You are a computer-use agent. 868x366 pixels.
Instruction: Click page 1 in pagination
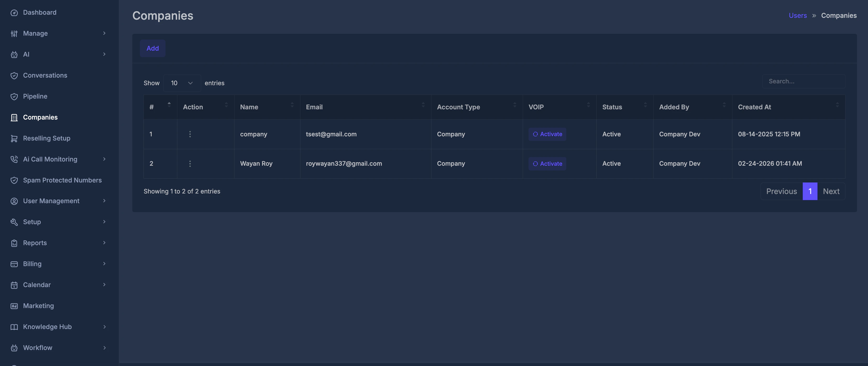coord(810,191)
